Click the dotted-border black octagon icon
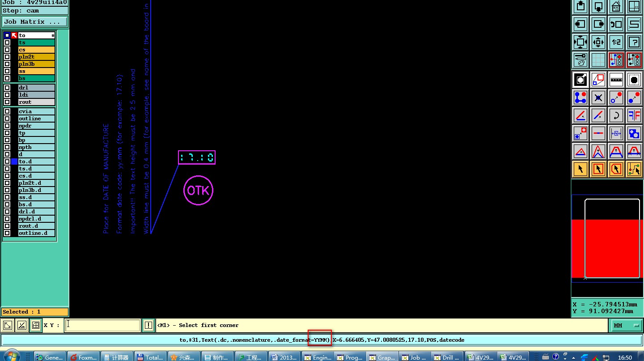Screen dimensions: 644x361 [x=634, y=80]
